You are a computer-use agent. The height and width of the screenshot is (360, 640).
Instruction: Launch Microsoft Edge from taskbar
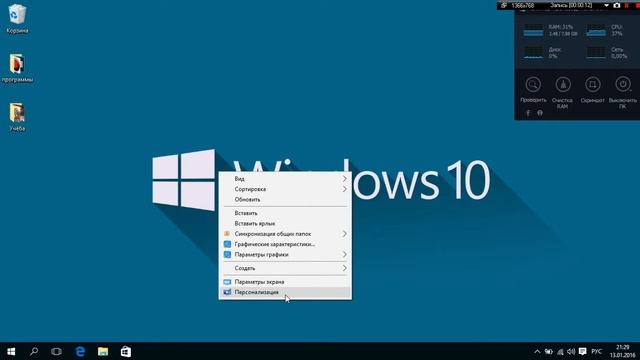80,351
